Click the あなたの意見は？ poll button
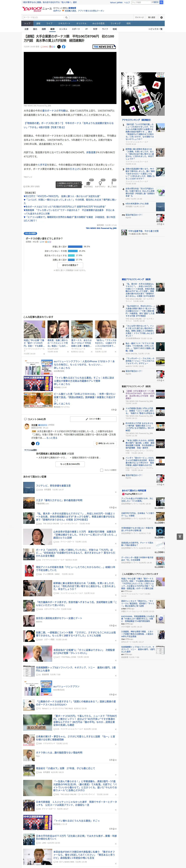The image size is (186, 868). (71, 265)
